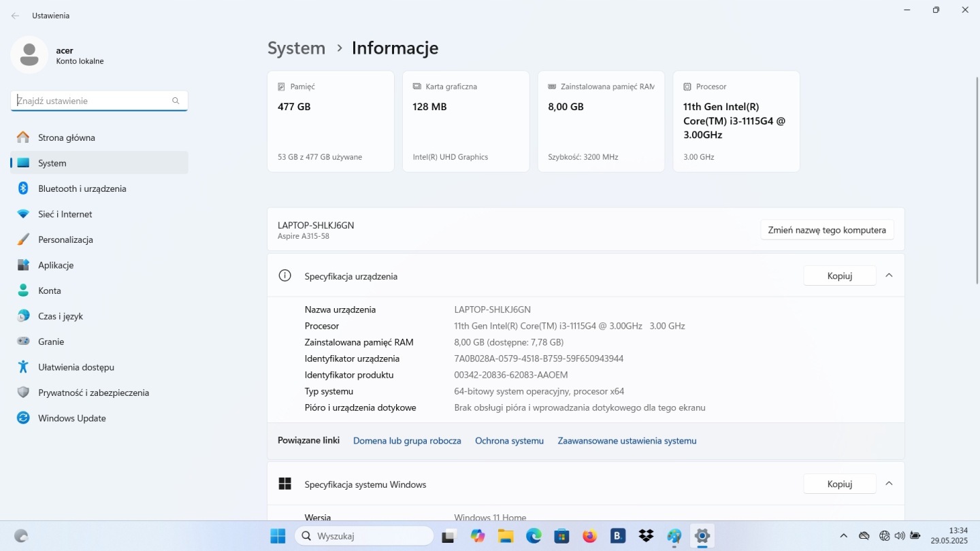Open Dropbox from the taskbar
980x551 pixels.
(x=646, y=536)
